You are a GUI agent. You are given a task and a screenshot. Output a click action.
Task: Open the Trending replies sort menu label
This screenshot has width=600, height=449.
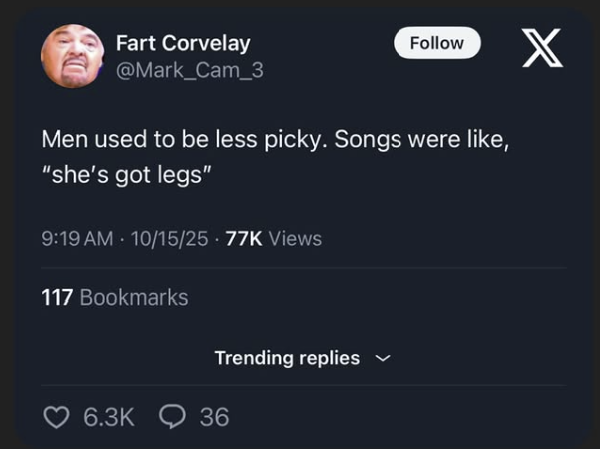click(x=287, y=358)
